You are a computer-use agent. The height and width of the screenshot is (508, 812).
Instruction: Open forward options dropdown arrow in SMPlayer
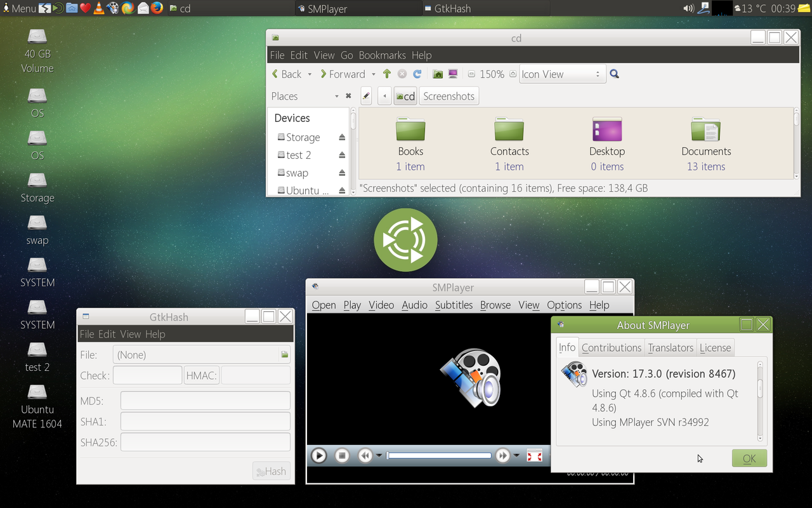click(516, 455)
